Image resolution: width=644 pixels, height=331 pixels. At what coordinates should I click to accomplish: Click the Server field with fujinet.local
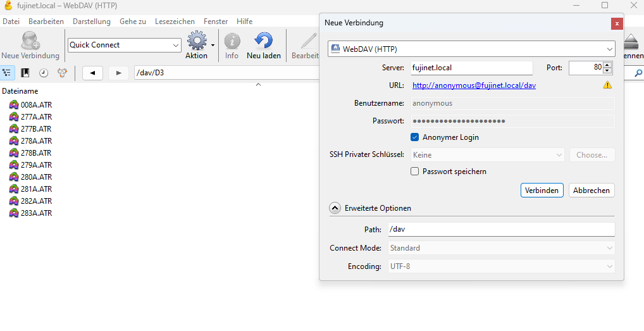471,68
